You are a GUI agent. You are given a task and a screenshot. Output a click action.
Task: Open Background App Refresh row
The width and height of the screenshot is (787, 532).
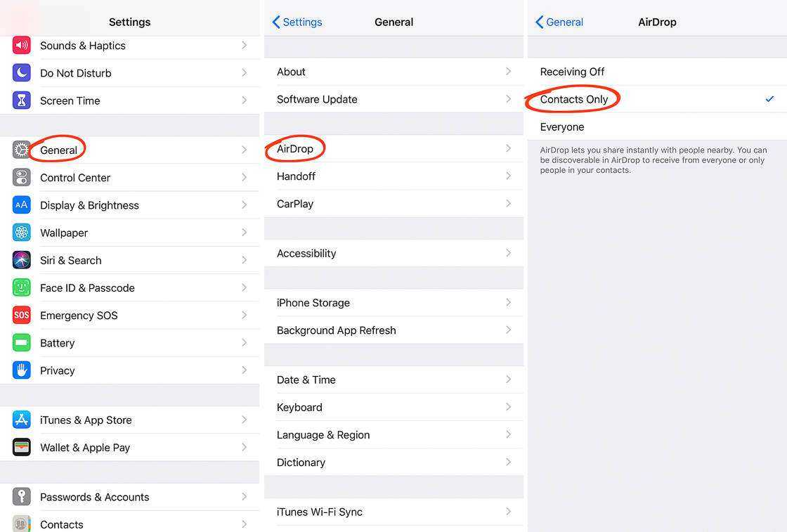337,330
